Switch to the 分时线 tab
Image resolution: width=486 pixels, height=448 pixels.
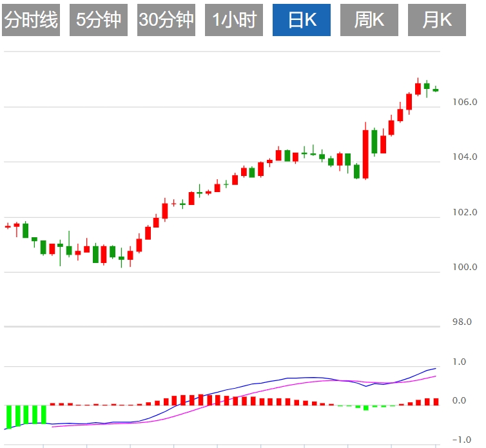coord(31,20)
